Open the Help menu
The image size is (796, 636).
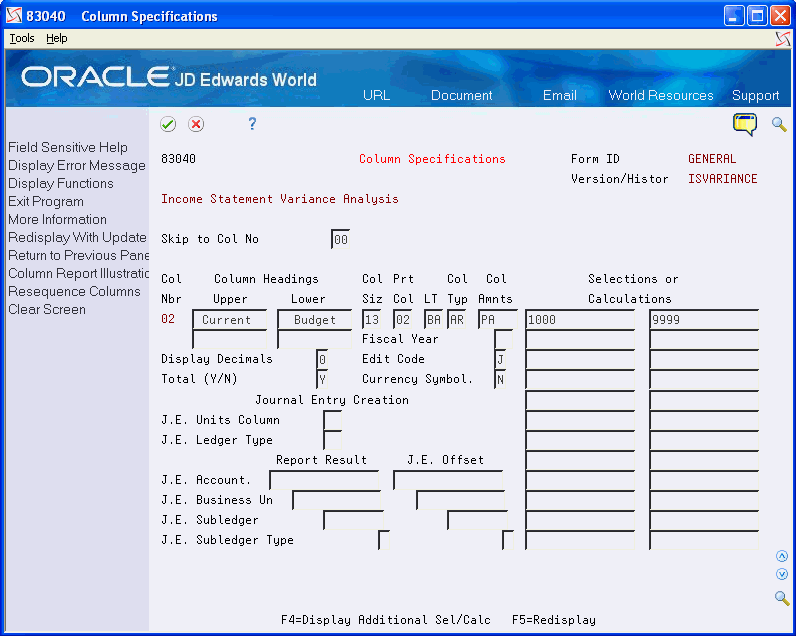[x=56, y=39]
